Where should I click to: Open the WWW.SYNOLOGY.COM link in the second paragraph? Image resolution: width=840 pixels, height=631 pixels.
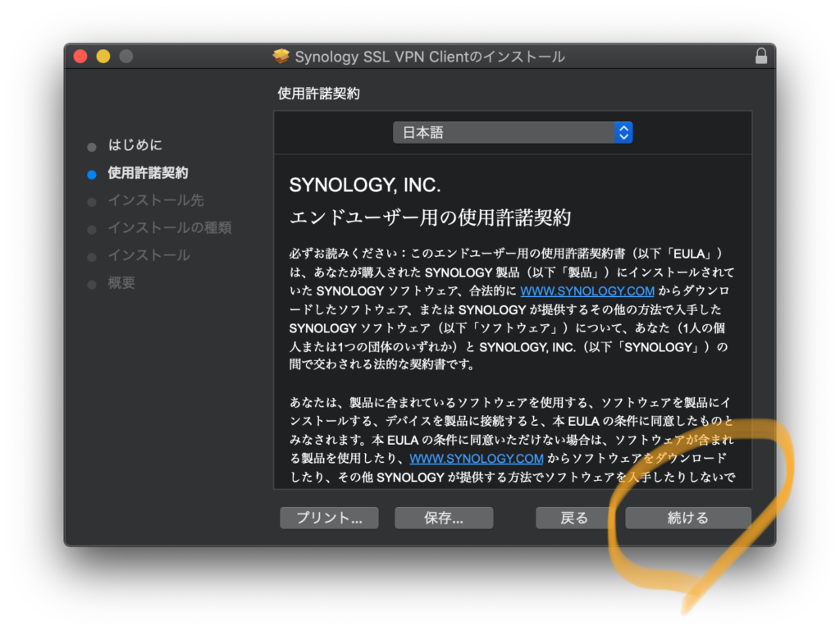(477, 458)
